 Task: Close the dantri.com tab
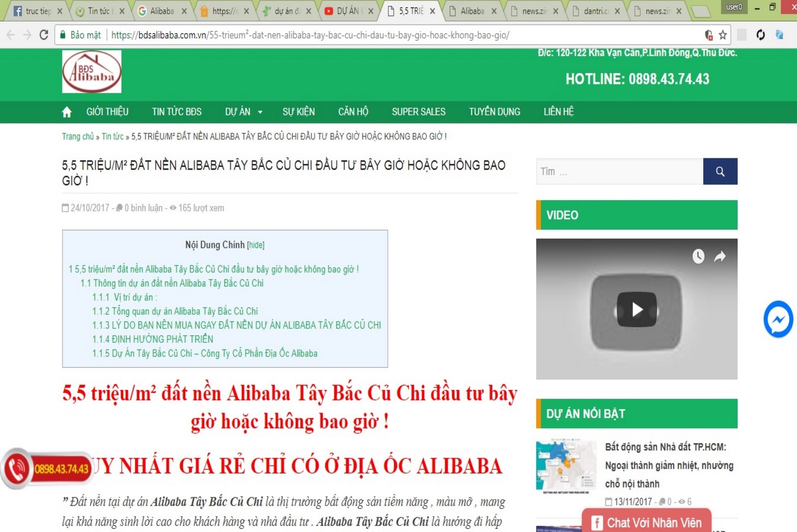tap(617, 11)
